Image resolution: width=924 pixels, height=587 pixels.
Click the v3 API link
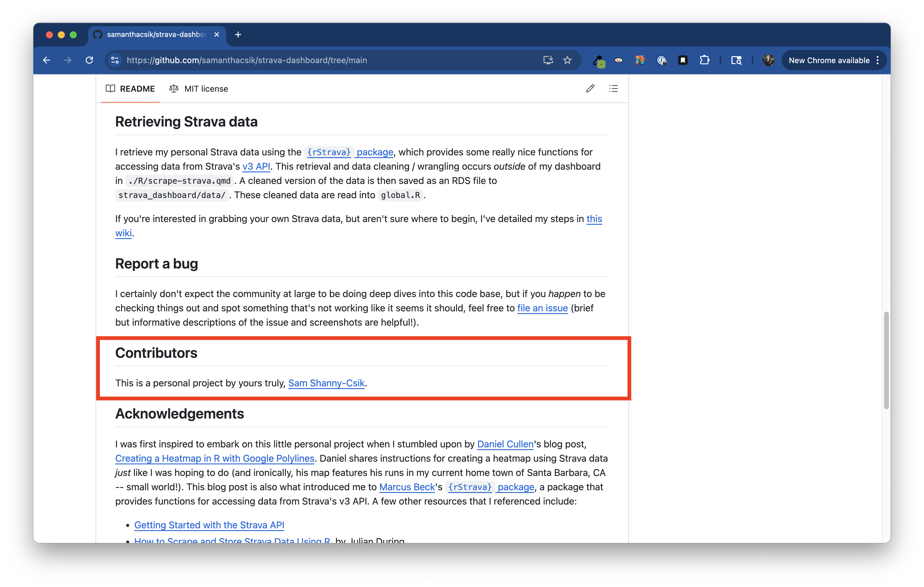pos(256,166)
